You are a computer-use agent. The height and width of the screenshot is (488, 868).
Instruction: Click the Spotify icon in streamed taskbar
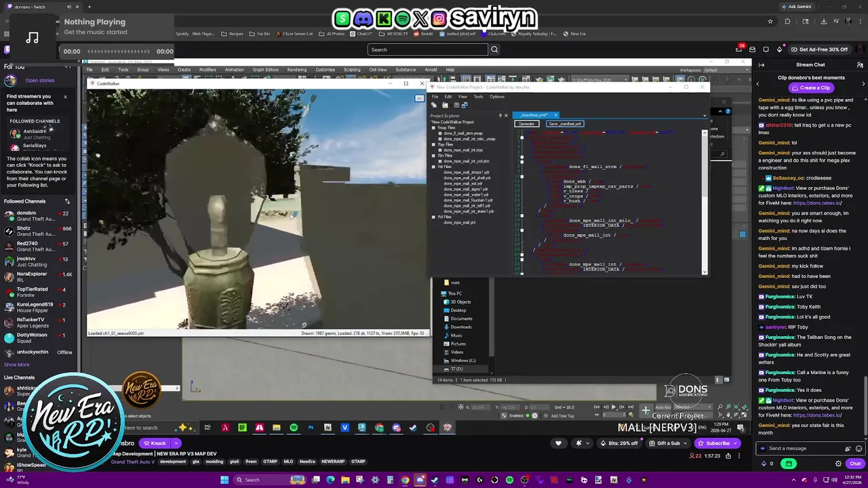pyautogui.click(x=294, y=428)
